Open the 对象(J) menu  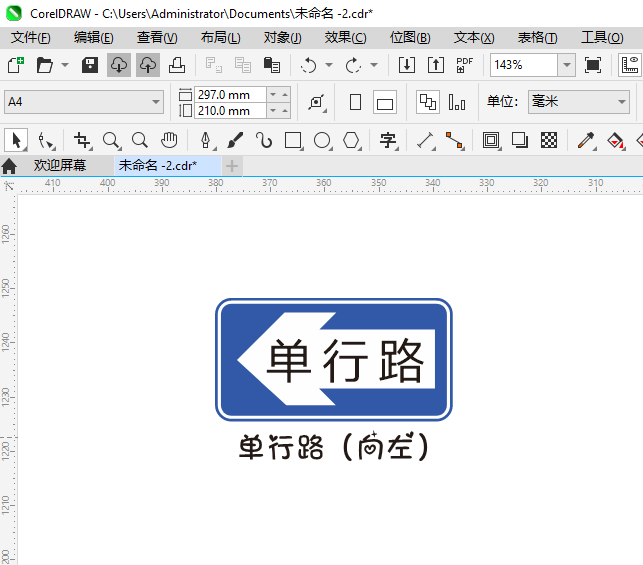tap(283, 38)
